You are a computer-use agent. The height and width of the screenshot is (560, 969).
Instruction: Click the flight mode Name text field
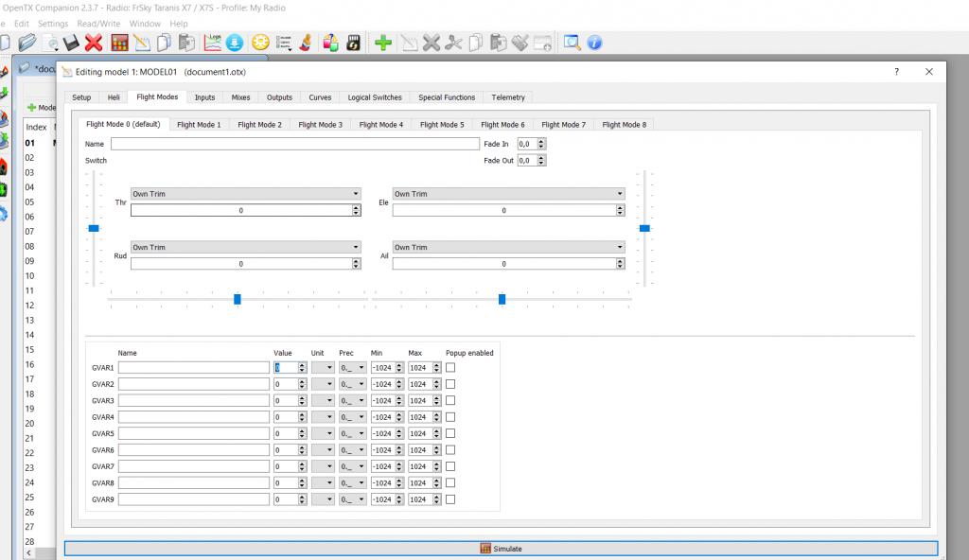(x=294, y=144)
